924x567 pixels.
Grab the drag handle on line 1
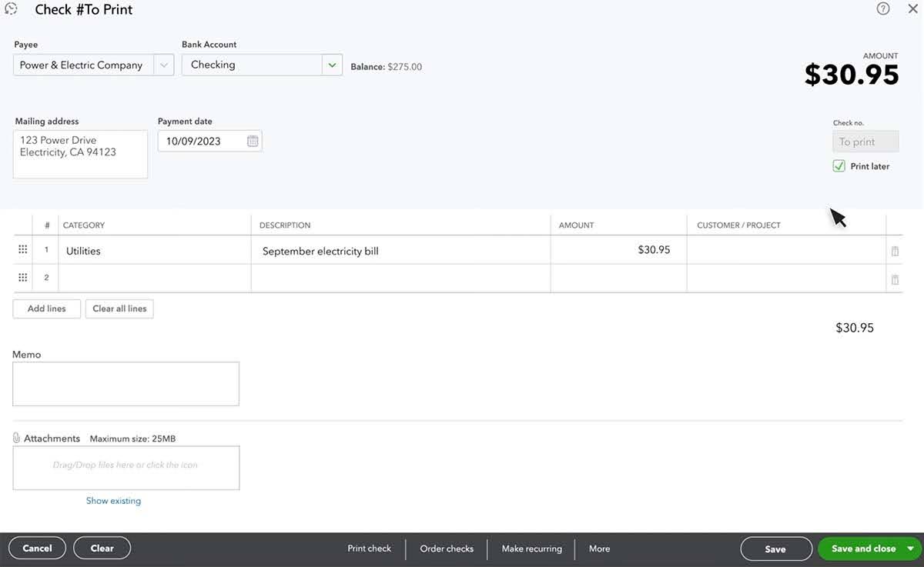point(22,248)
